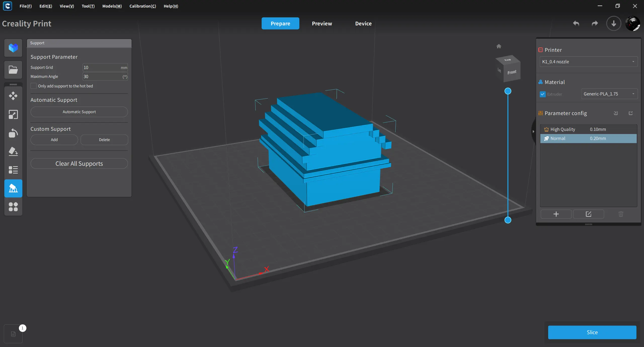Select the Move tool in sidebar

click(x=13, y=96)
